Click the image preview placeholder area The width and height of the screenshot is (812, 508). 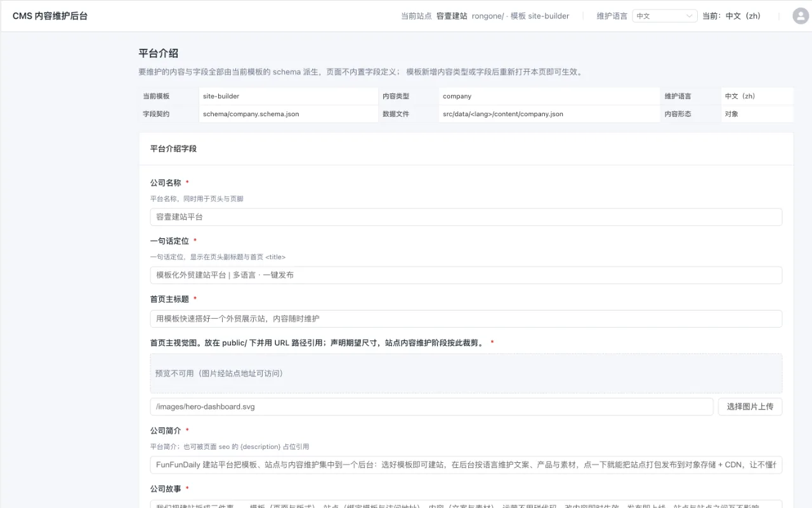point(466,373)
